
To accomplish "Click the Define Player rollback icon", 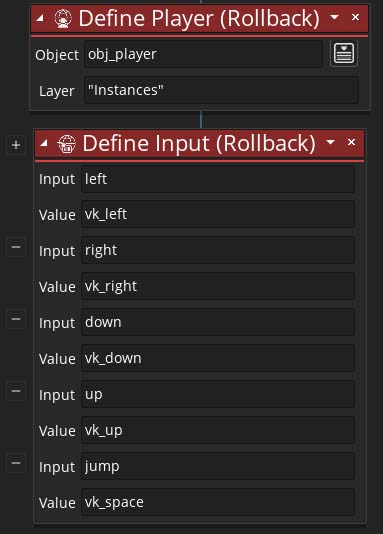I will point(63,18).
